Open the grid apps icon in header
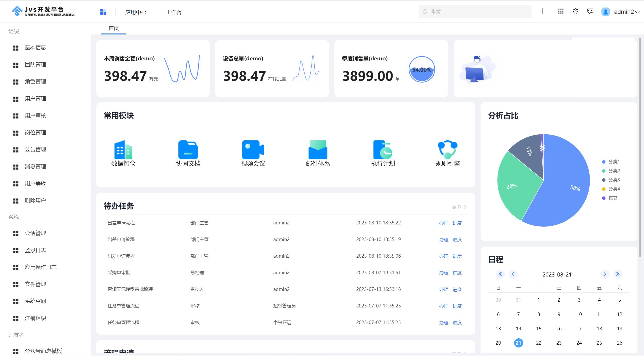Image resolution: width=644 pixels, height=356 pixels. 560,12
